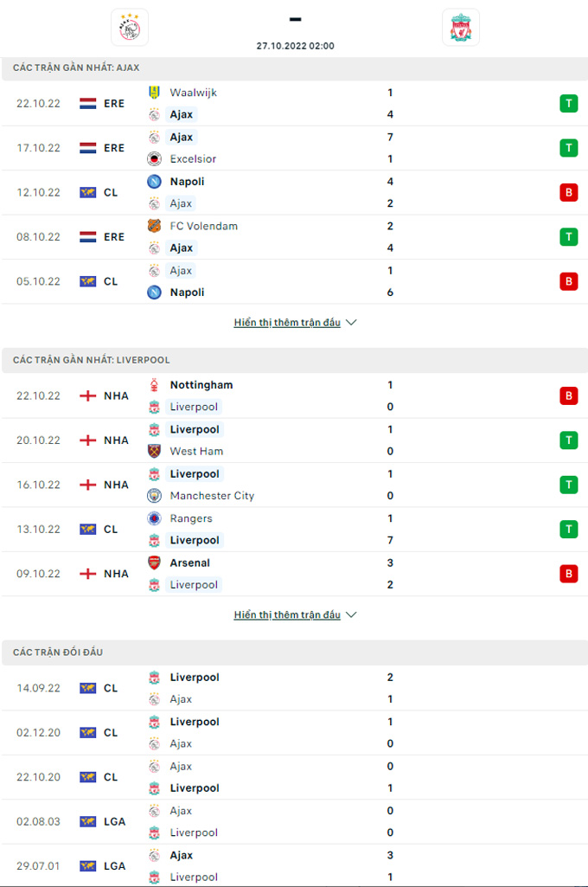Click the Ajax club crest in header

pos(130,28)
